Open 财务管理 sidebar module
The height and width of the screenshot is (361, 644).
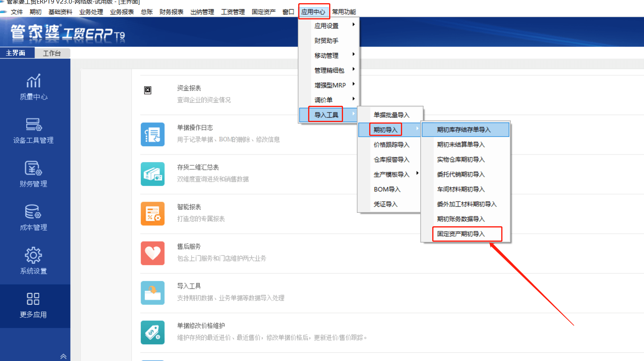(x=34, y=174)
